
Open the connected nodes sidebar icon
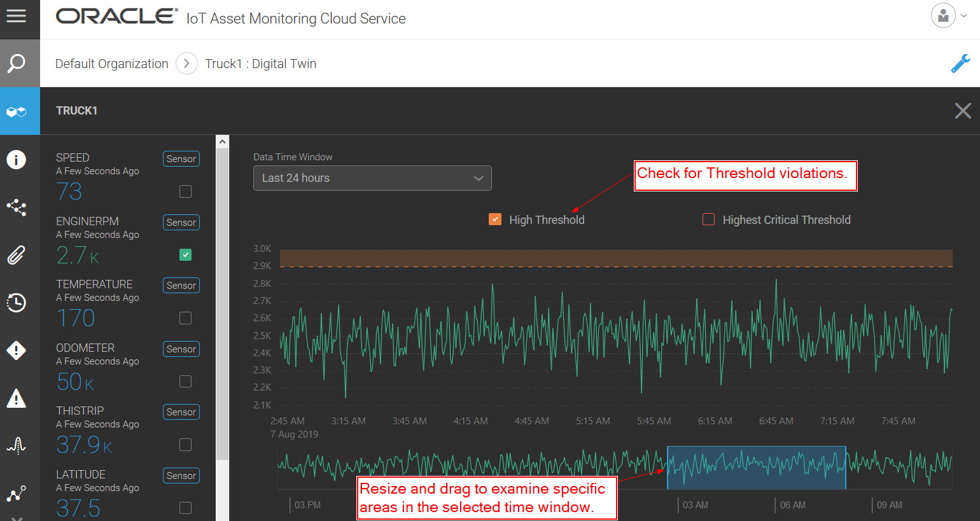17,207
